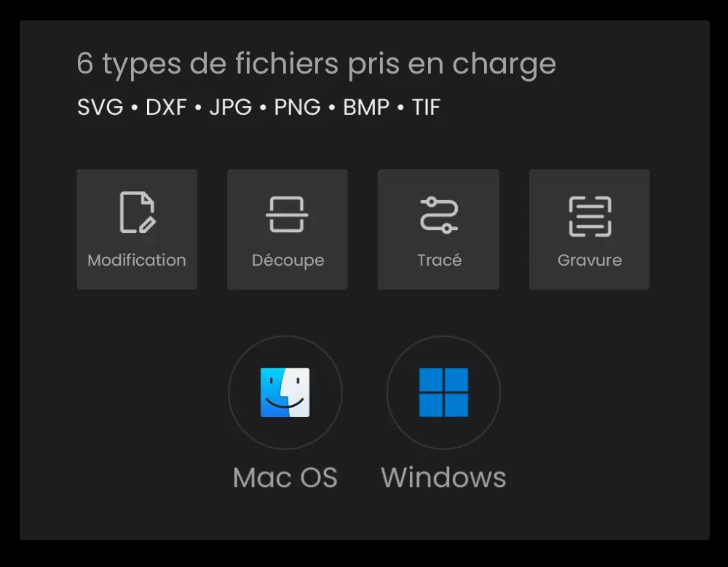Click the Gravure engraving icon
728x567 pixels.
coord(590,216)
